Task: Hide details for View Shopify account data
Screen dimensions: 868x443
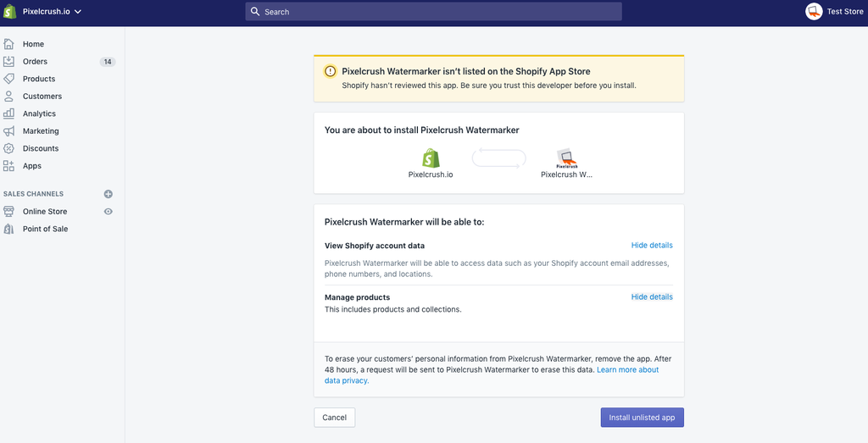Action: (x=652, y=246)
